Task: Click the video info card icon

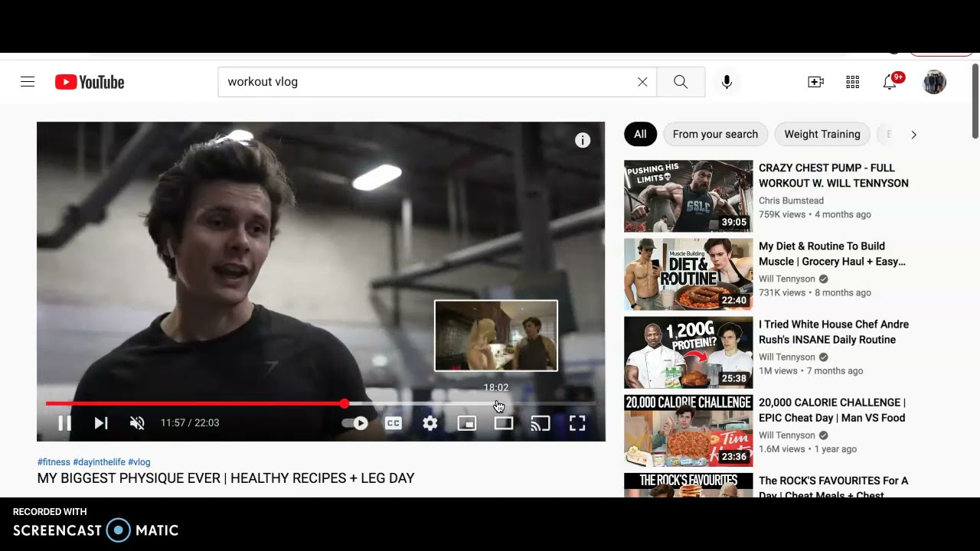Action: point(583,140)
